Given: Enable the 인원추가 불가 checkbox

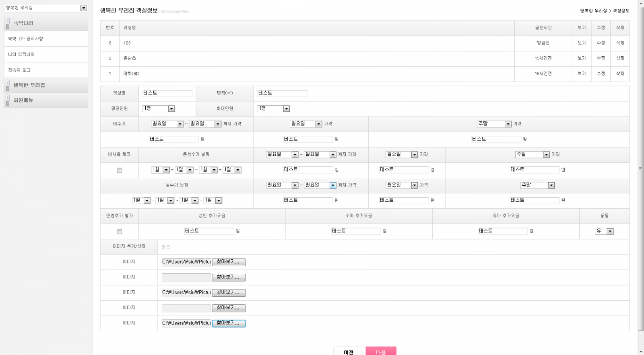Looking at the screenshot, I should tap(119, 231).
